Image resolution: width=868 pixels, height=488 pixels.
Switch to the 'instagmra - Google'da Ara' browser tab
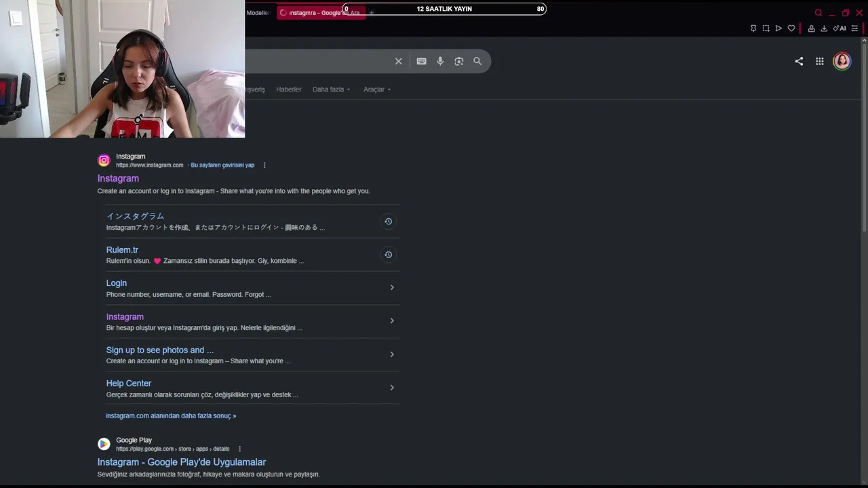pos(321,13)
